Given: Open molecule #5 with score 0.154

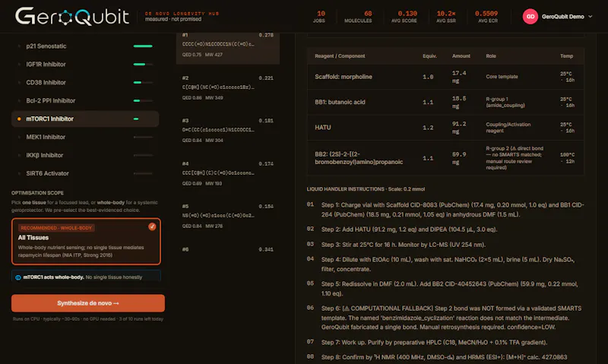Looking at the screenshot, I should 227,216.
